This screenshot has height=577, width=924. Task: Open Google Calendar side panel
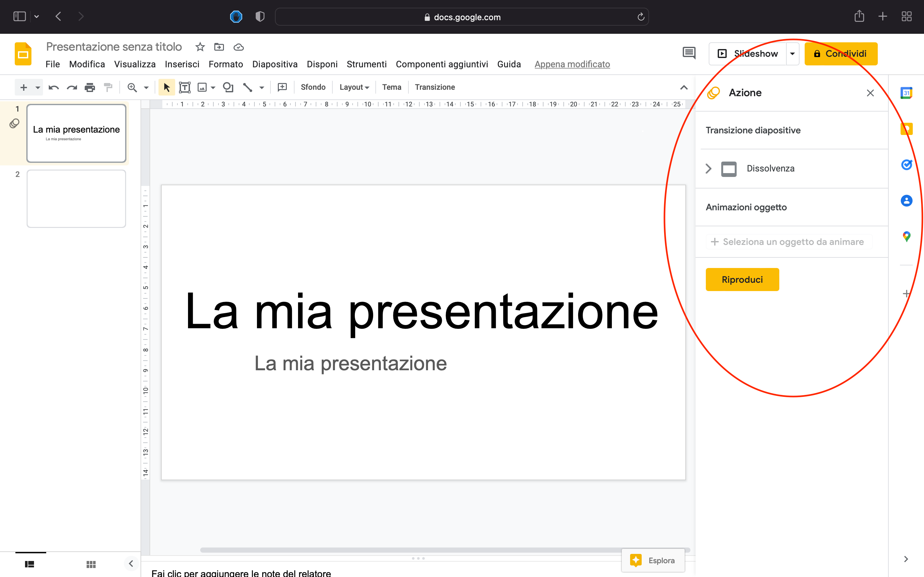tap(907, 92)
